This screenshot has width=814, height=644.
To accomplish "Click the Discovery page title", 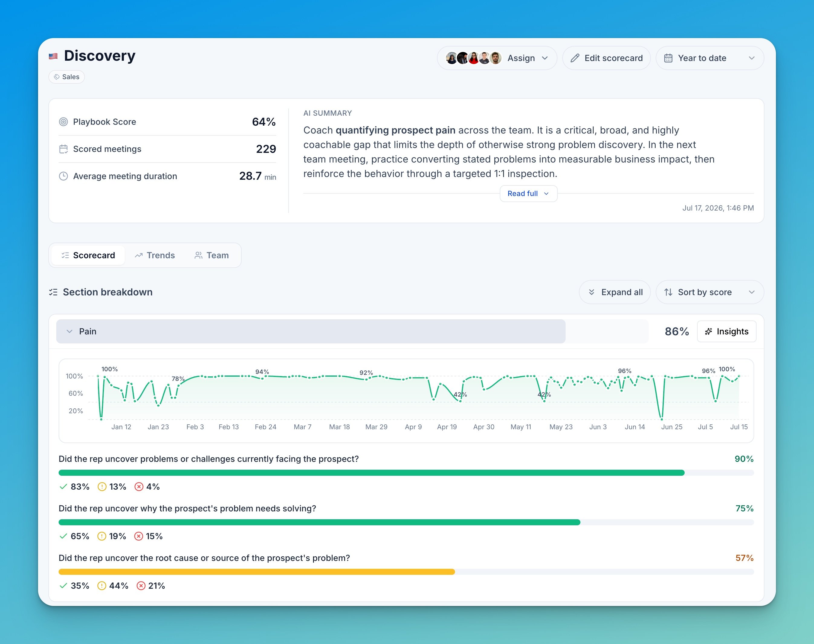I will coord(100,56).
